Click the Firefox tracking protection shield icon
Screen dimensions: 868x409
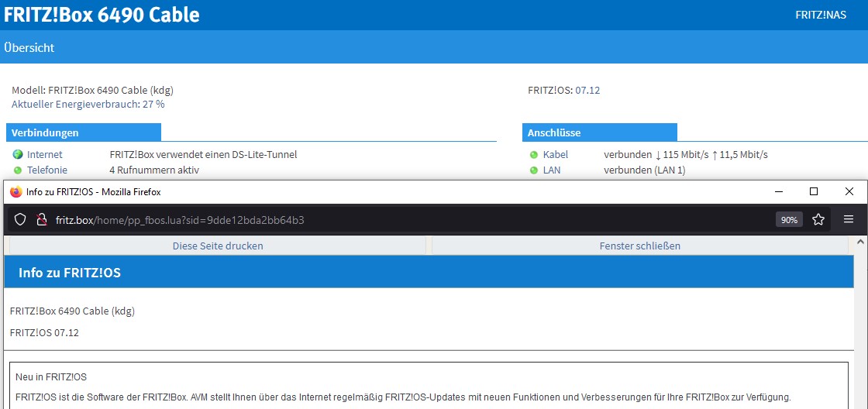[x=20, y=220]
